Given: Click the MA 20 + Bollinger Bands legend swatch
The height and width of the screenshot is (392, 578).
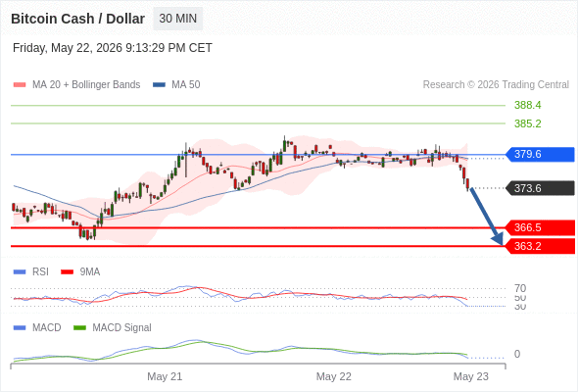Looking at the screenshot, I should point(20,85).
